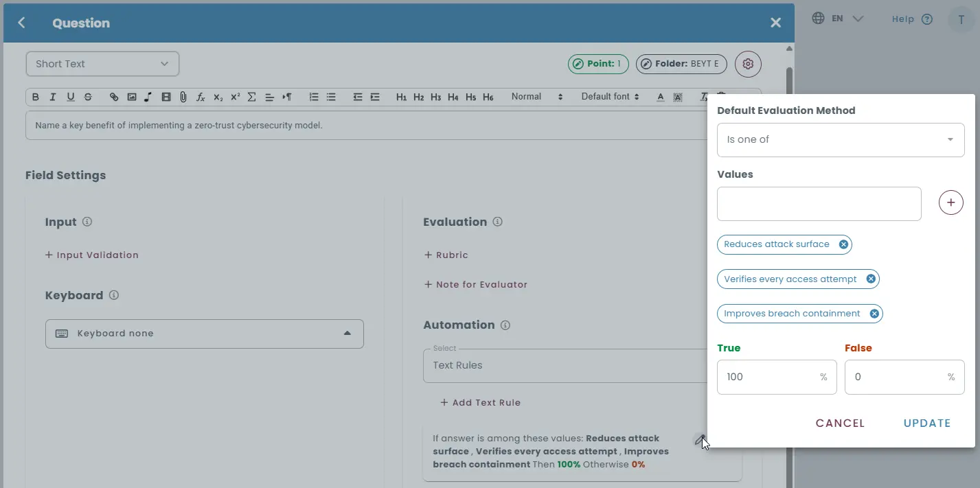Insert a hyperlink into the question text
This screenshot has height=488, width=980.
(114, 97)
